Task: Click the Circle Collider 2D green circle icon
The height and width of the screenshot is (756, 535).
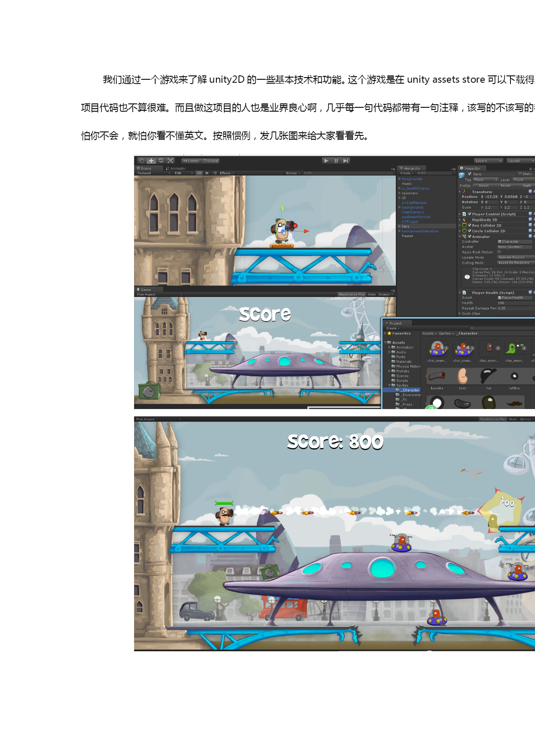Action: (x=464, y=231)
